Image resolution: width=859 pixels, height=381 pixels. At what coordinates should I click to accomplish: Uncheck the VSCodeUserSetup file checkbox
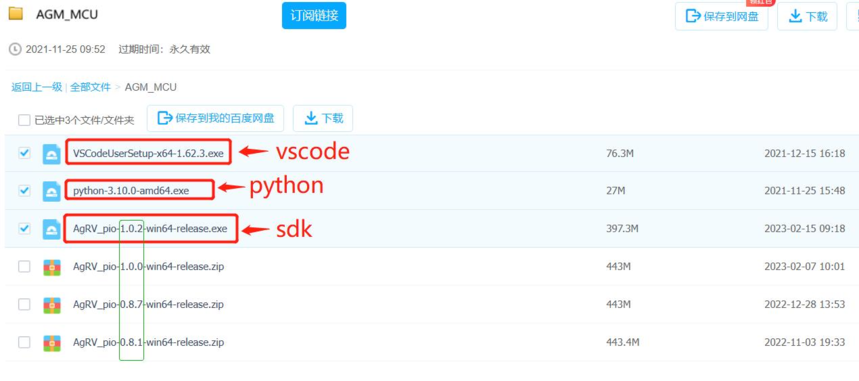24,153
